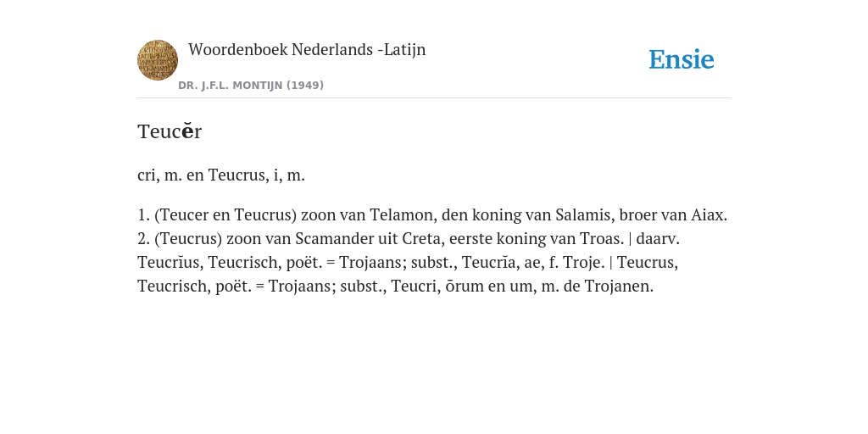Open the Ensie logo link

[x=682, y=59]
